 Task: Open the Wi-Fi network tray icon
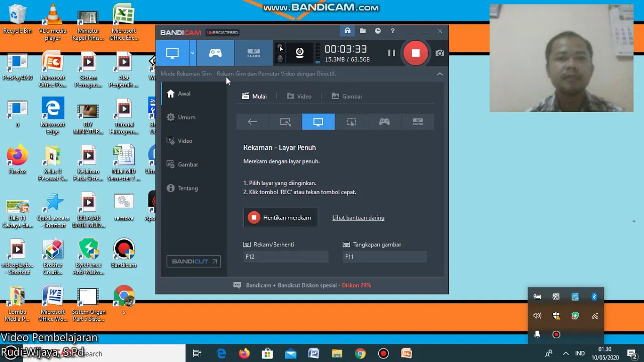(x=594, y=316)
